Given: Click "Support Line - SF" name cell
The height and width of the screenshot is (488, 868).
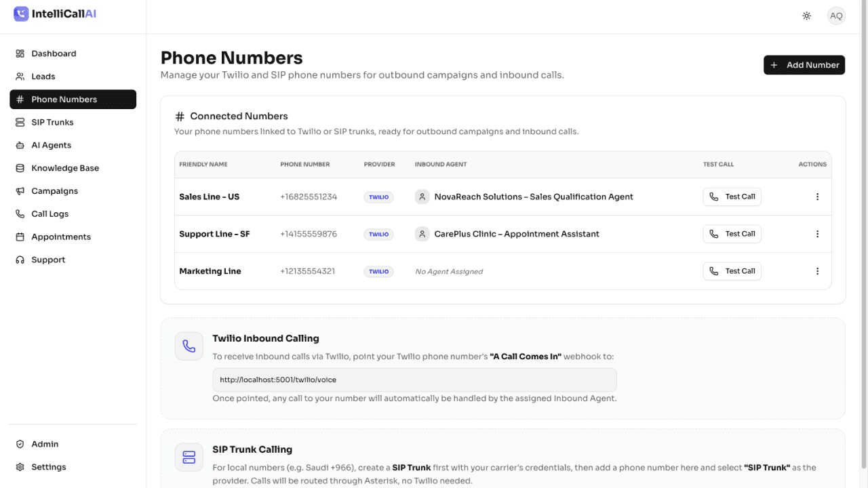Looking at the screenshot, I should pos(214,234).
